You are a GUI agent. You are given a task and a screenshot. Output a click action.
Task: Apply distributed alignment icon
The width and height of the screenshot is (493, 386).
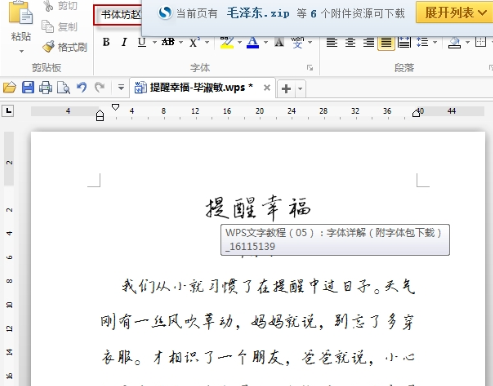(404, 42)
